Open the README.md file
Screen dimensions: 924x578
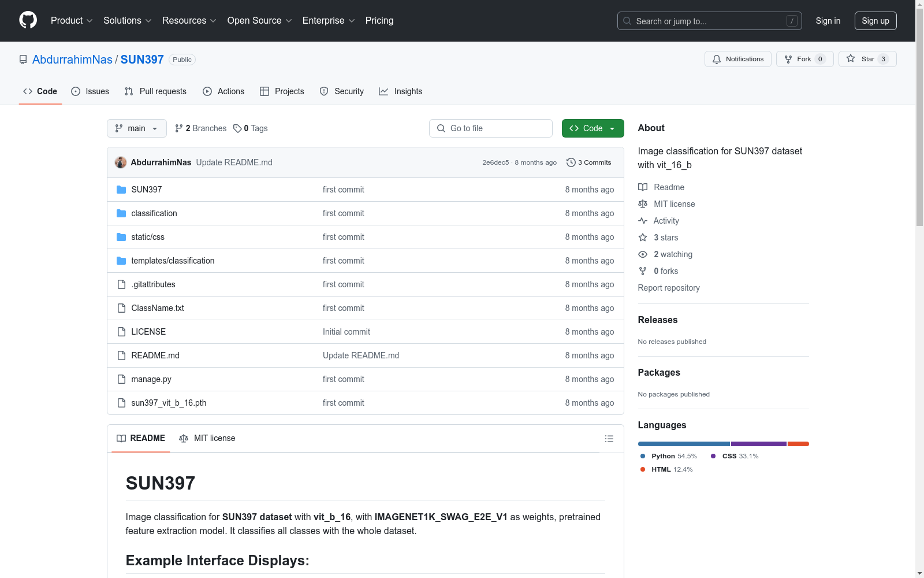tap(155, 355)
